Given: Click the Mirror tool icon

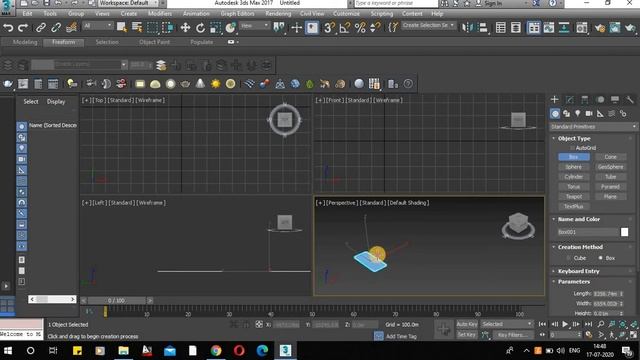Looking at the screenshot, I should click(467, 28).
